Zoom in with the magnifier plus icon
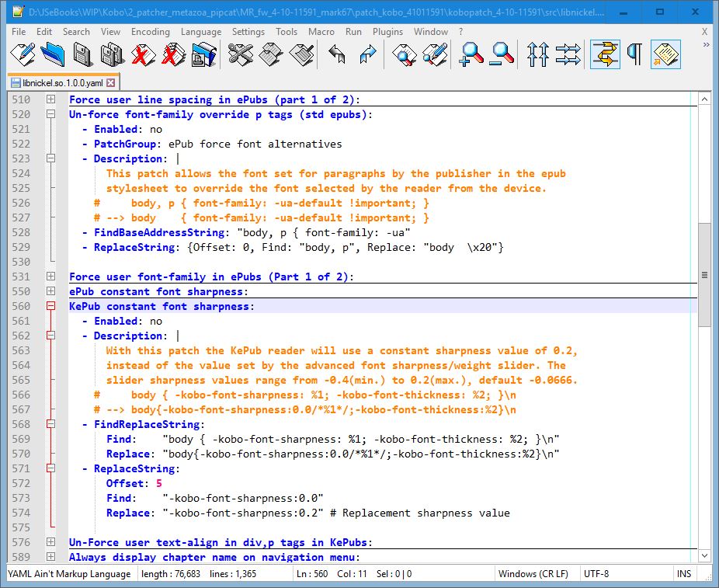This screenshot has height=588, width=719. click(x=471, y=54)
